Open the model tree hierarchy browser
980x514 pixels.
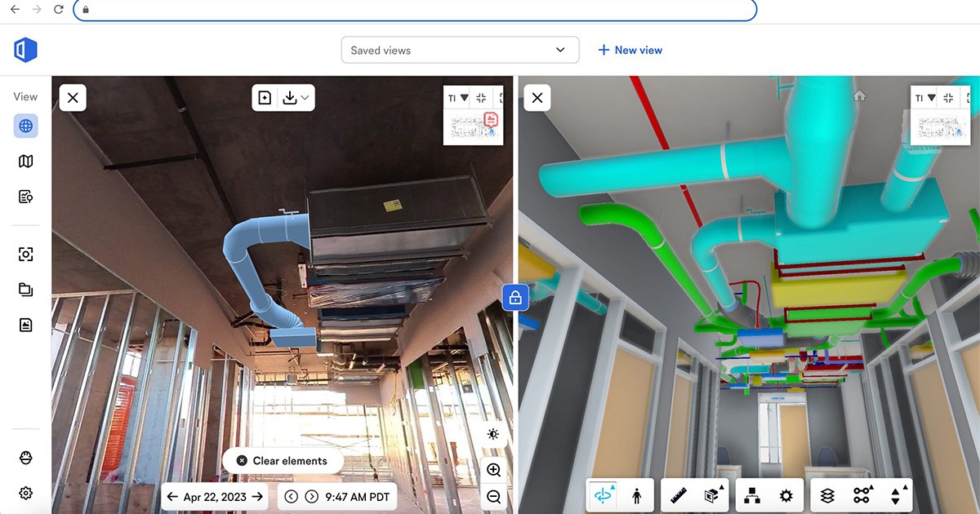(753, 495)
